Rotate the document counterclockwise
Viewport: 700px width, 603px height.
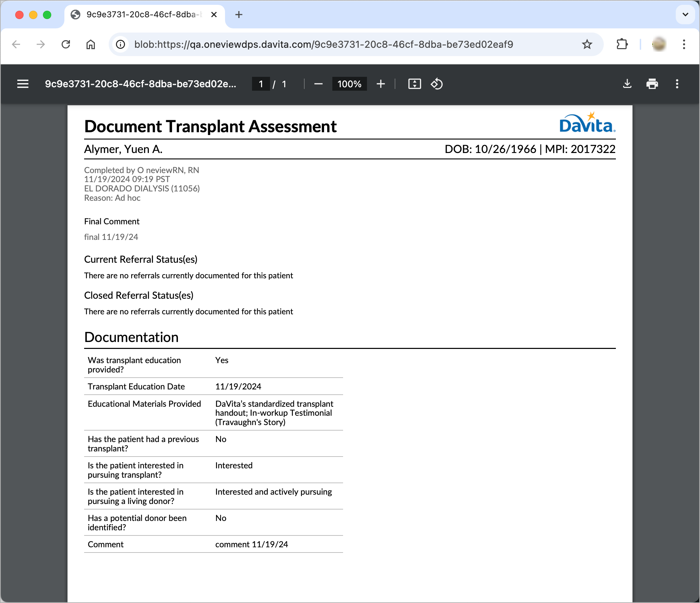click(437, 84)
